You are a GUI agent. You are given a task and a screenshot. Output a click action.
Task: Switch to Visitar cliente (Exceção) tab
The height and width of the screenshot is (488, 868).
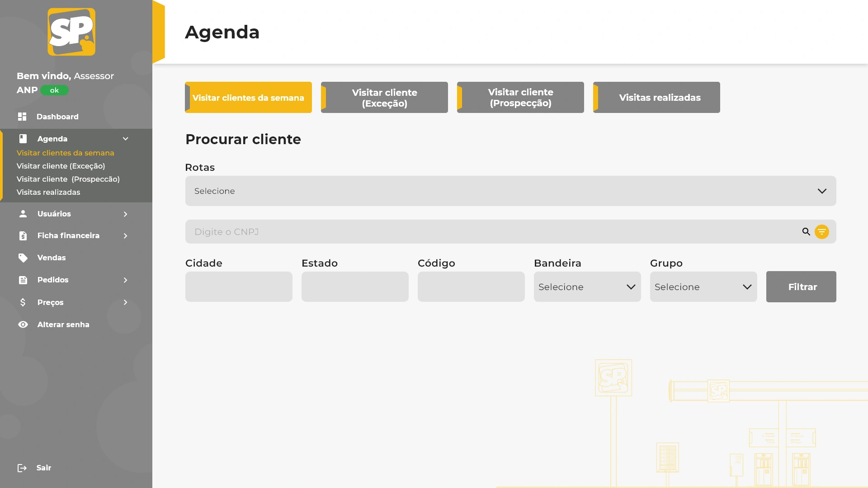384,98
